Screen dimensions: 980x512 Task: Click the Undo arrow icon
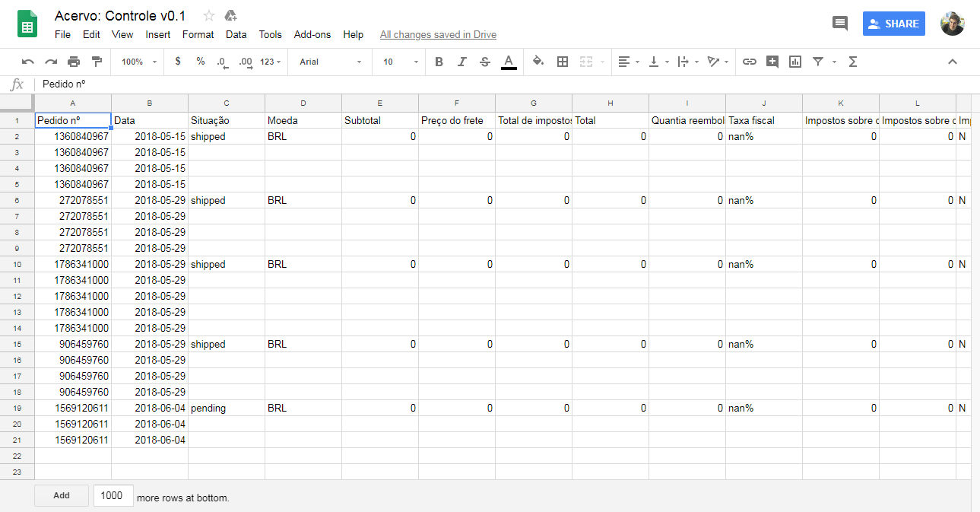(x=28, y=62)
